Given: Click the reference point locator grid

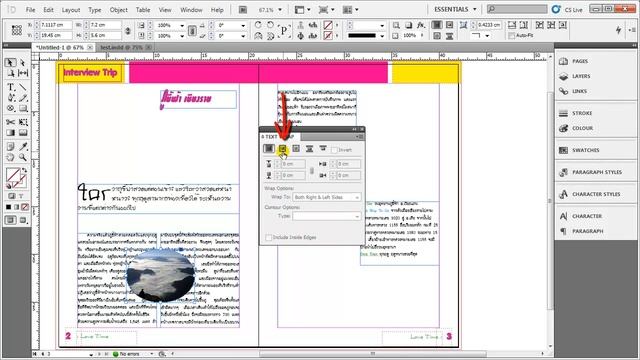Looking at the screenshot, I should 17,30.
